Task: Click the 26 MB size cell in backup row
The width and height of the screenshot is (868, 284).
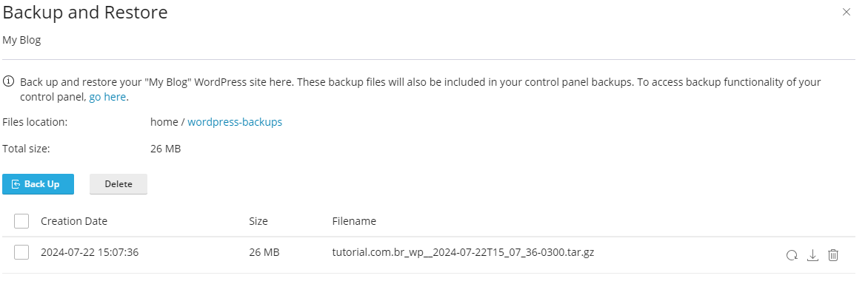Action: pyautogui.click(x=264, y=252)
